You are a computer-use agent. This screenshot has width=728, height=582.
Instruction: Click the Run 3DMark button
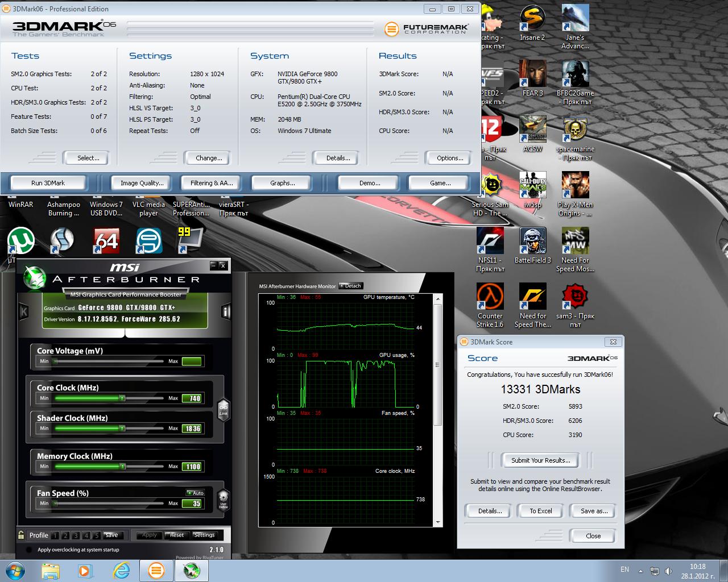[x=48, y=183]
